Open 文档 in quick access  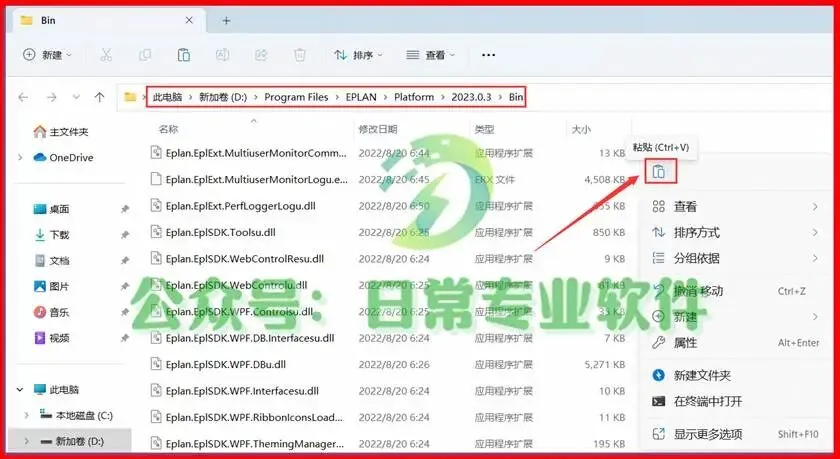[51, 261]
